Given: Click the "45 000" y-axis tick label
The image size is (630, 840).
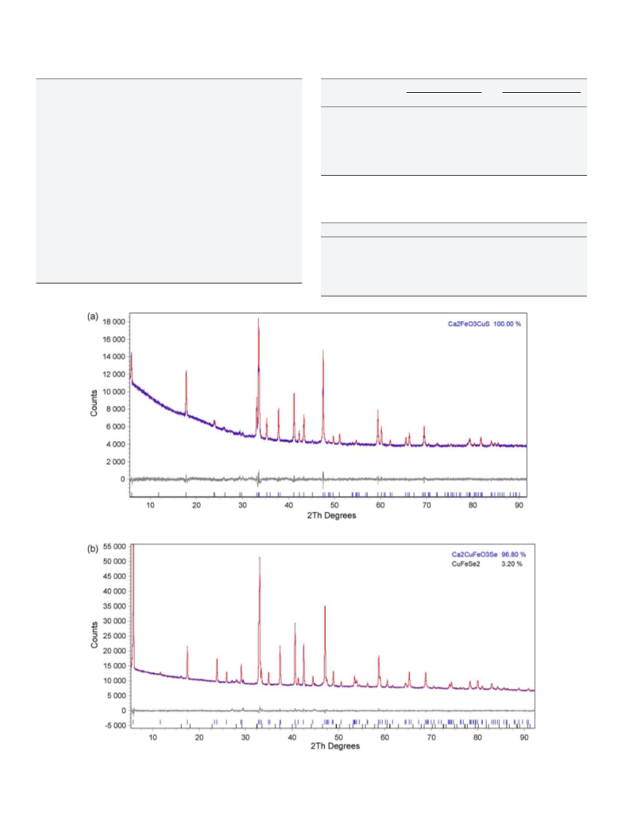Looking at the screenshot, I should 114,576.
